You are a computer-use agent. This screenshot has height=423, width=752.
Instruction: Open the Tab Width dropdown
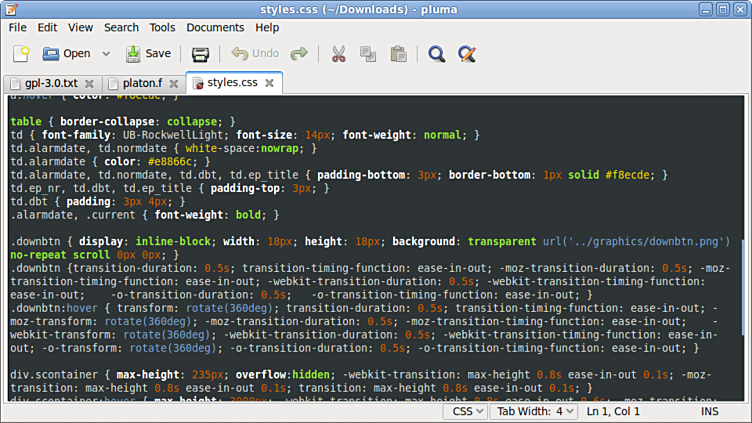click(536, 411)
